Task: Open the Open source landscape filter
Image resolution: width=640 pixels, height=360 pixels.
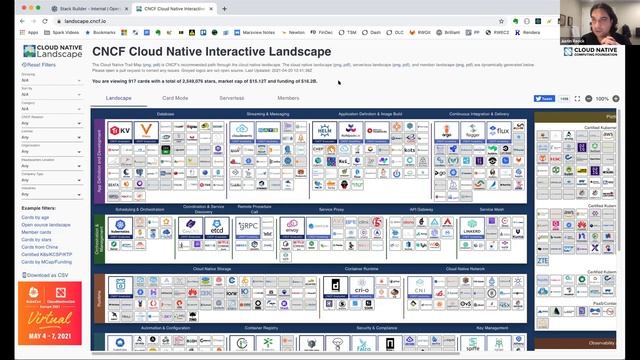Action: coord(46,225)
